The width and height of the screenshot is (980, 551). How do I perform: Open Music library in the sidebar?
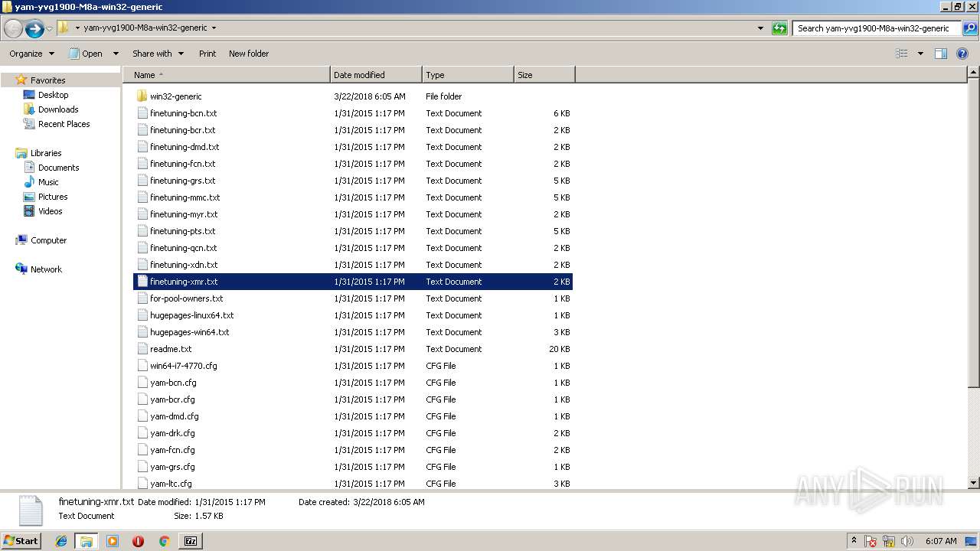pyautogui.click(x=48, y=182)
